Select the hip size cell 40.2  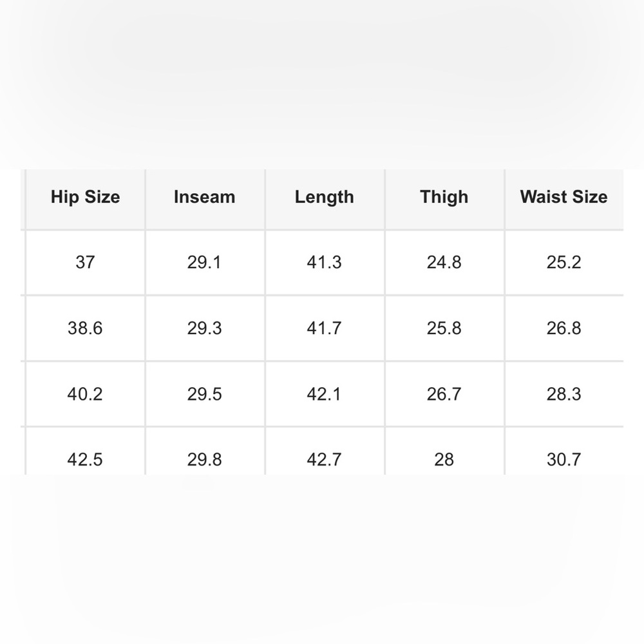click(x=85, y=394)
